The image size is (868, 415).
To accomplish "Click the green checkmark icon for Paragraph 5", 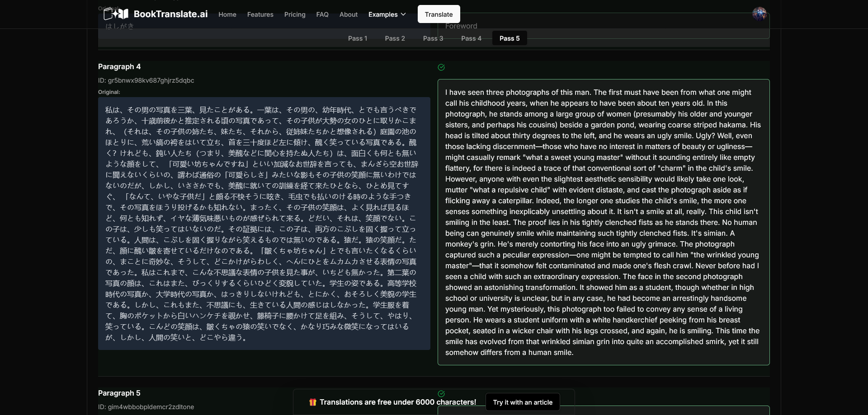I will pos(441,394).
